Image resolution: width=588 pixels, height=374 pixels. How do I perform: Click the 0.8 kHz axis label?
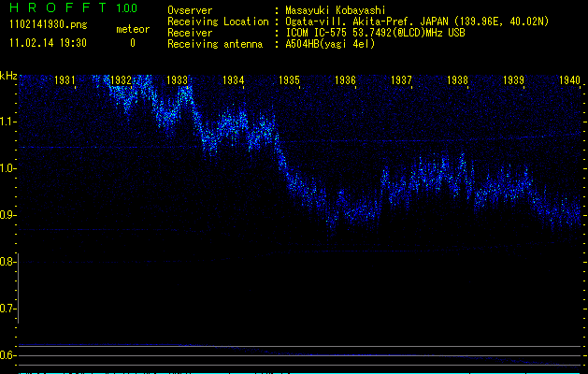pyautogui.click(x=7, y=262)
